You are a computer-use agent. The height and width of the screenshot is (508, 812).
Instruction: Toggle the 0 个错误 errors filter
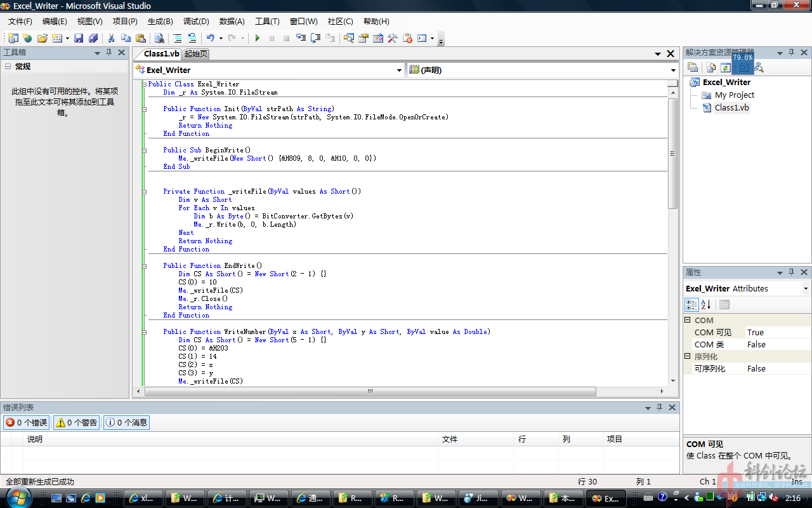tap(26, 422)
